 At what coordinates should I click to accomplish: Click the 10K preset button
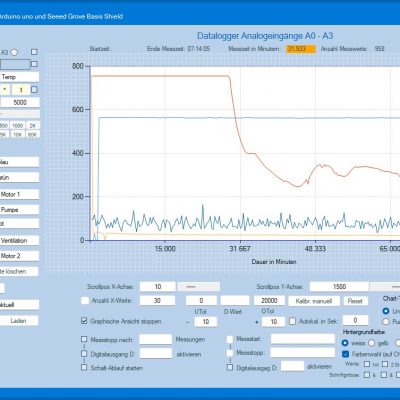click(x=17, y=134)
